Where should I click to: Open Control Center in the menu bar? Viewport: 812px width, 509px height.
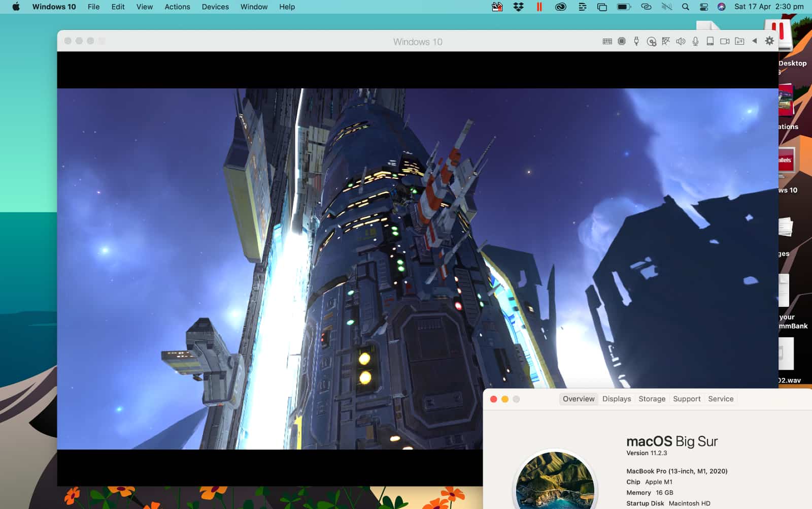703,7
